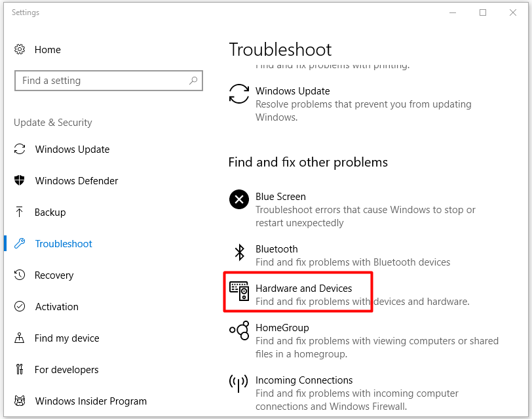Click the Incoming Connections antenna icon
This screenshot has width=532, height=419.
[x=239, y=383]
